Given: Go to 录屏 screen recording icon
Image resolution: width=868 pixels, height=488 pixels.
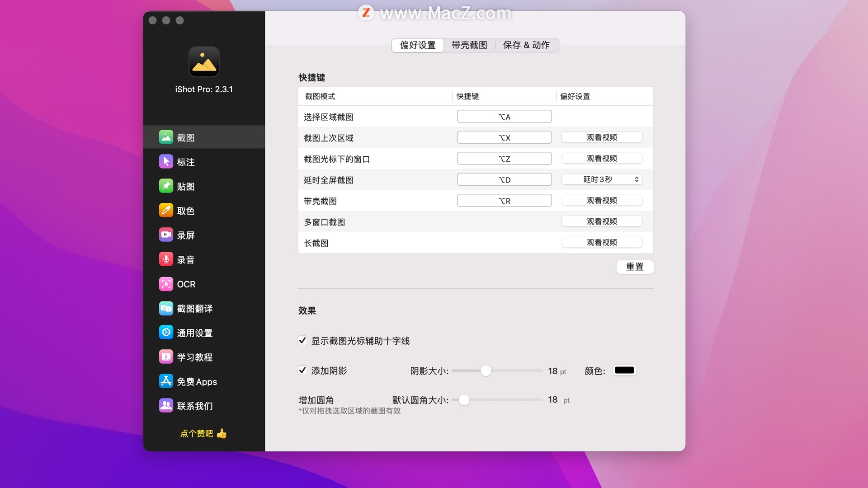Looking at the screenshot, I should tap(166, 235).
